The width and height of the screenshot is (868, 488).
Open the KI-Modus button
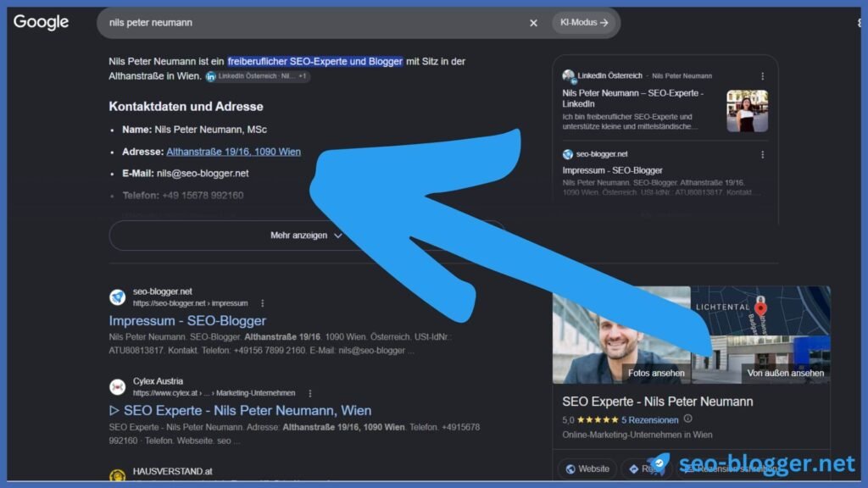click(583, 23)
